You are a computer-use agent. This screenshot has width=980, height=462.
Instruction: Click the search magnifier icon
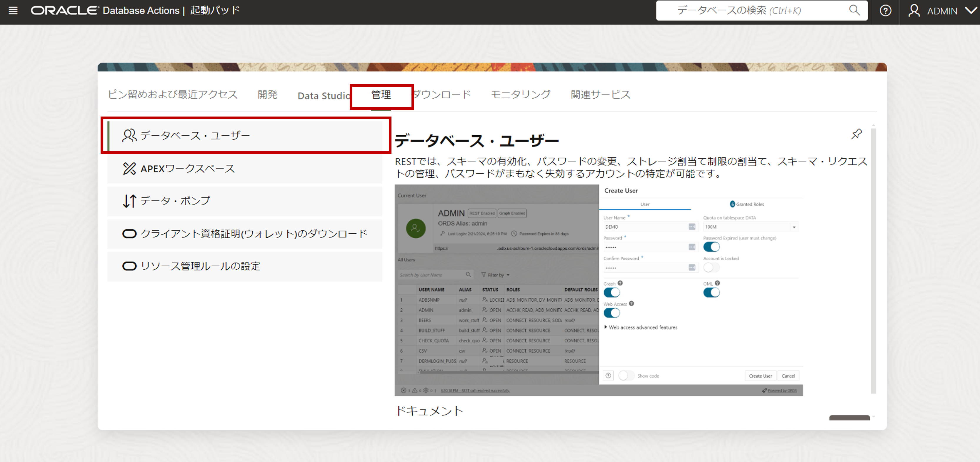854,10
